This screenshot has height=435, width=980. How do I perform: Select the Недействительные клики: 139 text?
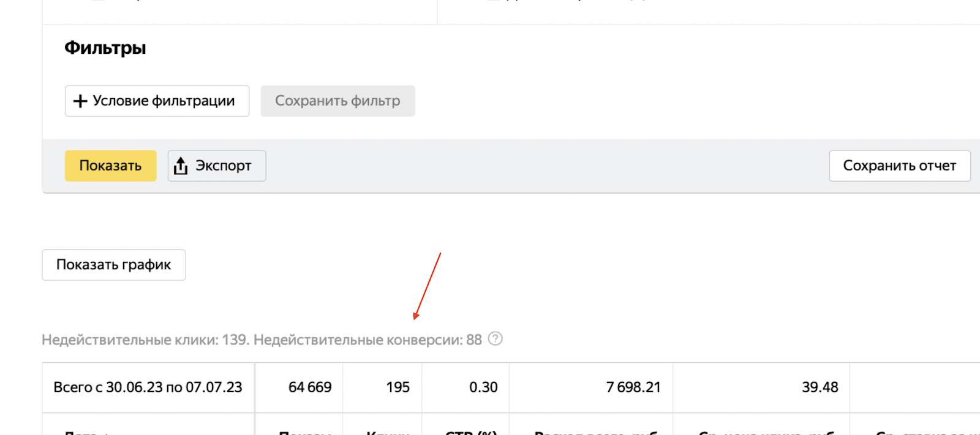click(146, 340)
